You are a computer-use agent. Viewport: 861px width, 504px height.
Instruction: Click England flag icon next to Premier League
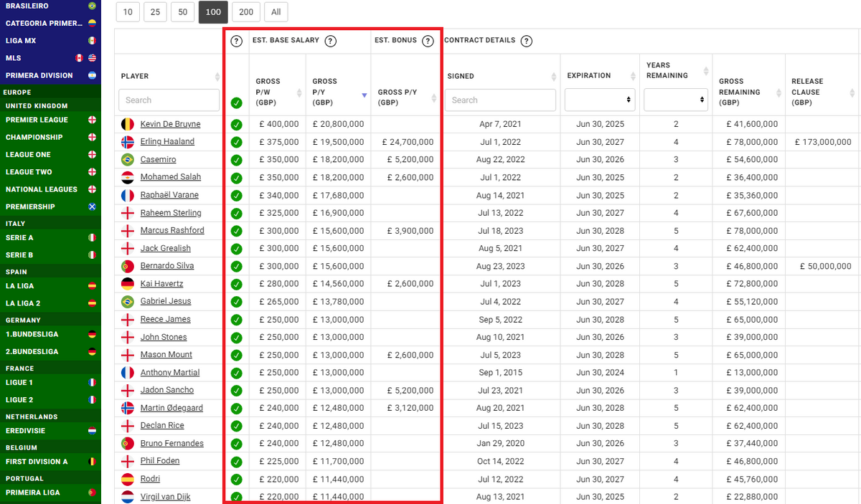point(92,120)
